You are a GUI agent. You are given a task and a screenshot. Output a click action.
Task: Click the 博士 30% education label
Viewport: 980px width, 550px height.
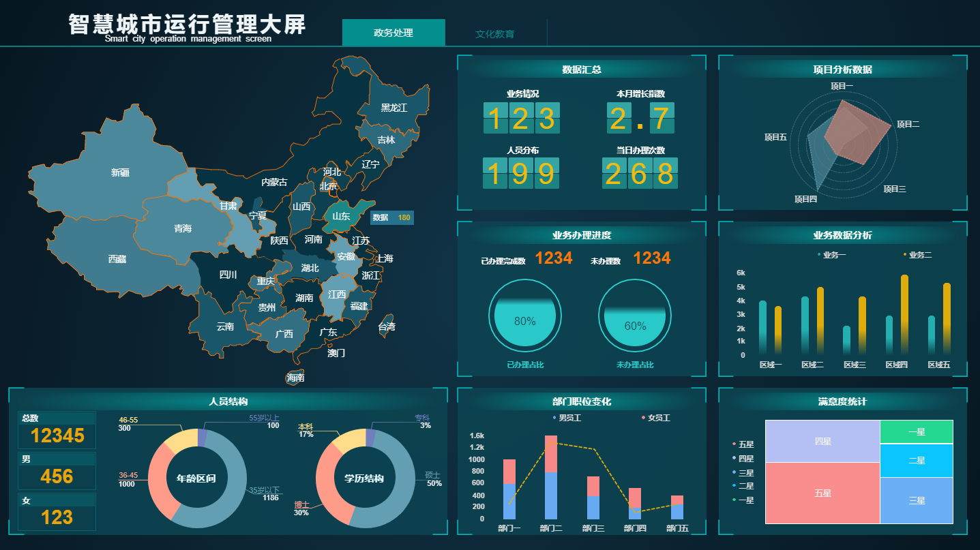(301, 508)
